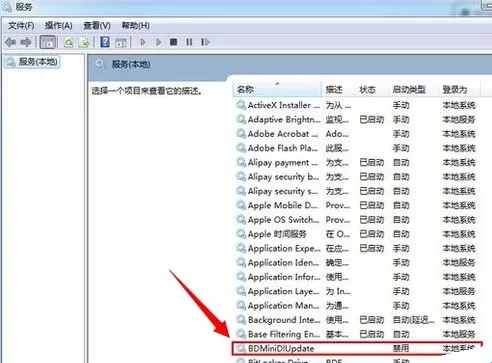
Task: Select the Adaptive Brightn... service name
Action: 284,120
